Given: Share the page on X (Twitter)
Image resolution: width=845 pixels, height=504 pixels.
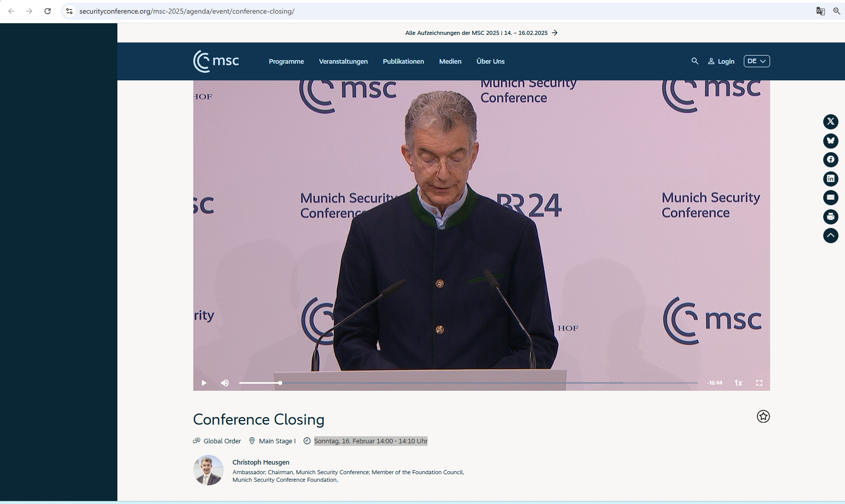Looking at the screenshot, I should [830, 122].
